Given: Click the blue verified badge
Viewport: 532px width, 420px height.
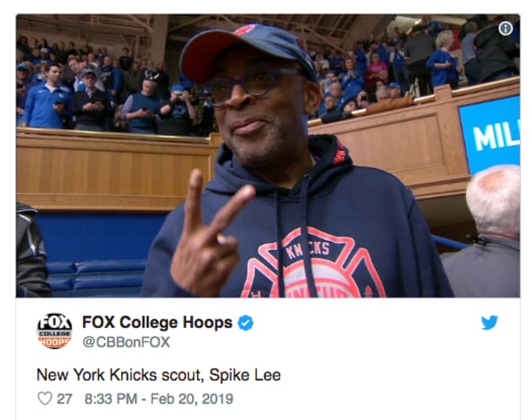Looking at the screenshot, I should click(x=245, y=322).
